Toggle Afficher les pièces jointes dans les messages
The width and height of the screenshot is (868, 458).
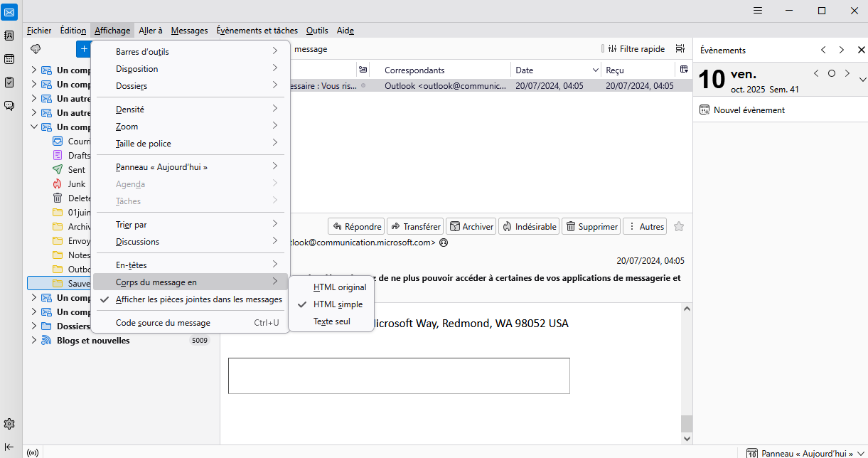tap(198, 299)
